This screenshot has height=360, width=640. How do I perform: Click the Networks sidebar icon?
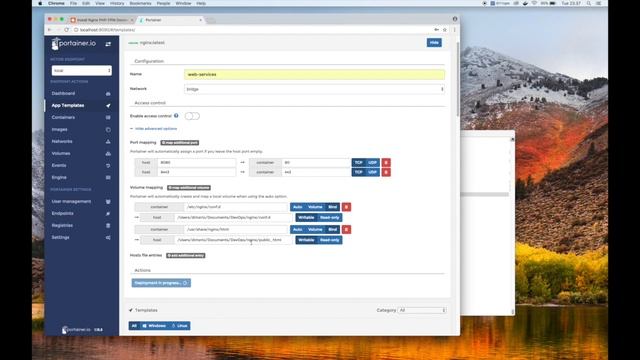click(x=108, y=142)
